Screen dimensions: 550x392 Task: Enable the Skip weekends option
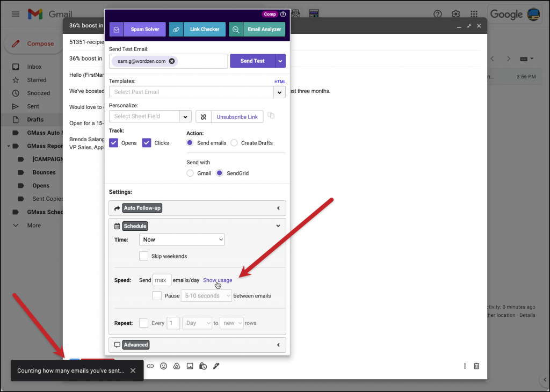[143, 256]
